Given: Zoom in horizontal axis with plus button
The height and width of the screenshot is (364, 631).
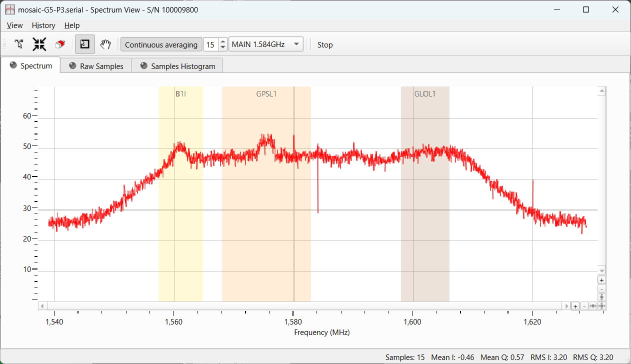Looking at the screenshot, I should pyautogui.click(x=575, y=306).
